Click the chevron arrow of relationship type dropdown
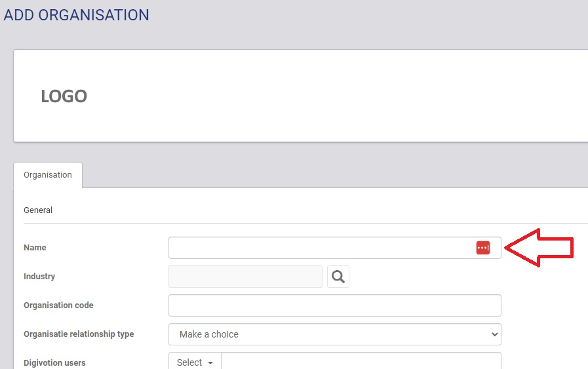This screenshot has width=588, height=369. [x=494, y=334]
